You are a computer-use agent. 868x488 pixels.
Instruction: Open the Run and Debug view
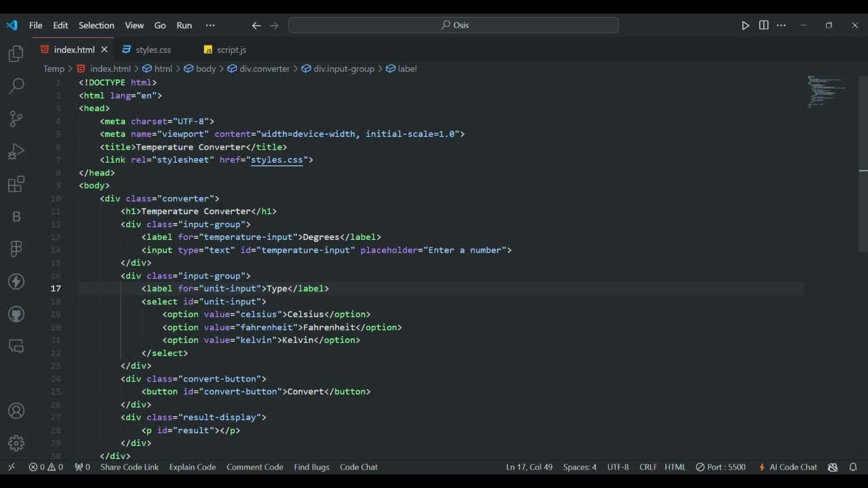(x=16, y=151)
